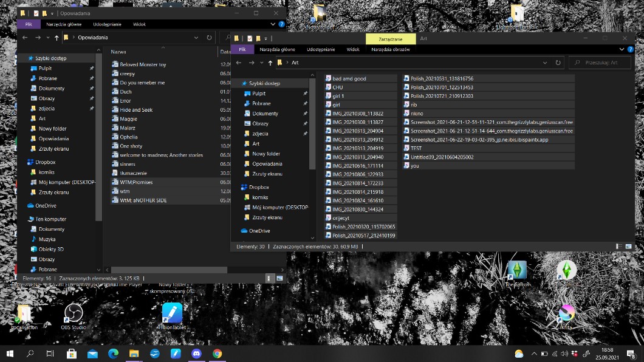Refresh the Art folder view

pyautogui.click(x=558, y=63)
